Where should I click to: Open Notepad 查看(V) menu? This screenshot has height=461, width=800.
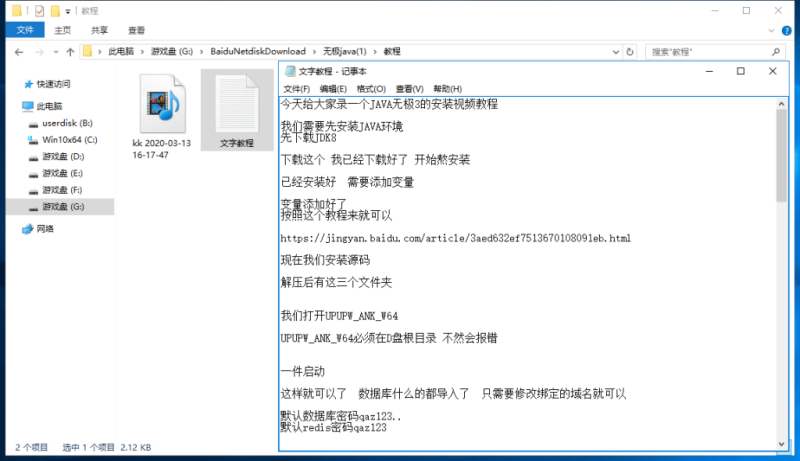click(x=409, y=89)
